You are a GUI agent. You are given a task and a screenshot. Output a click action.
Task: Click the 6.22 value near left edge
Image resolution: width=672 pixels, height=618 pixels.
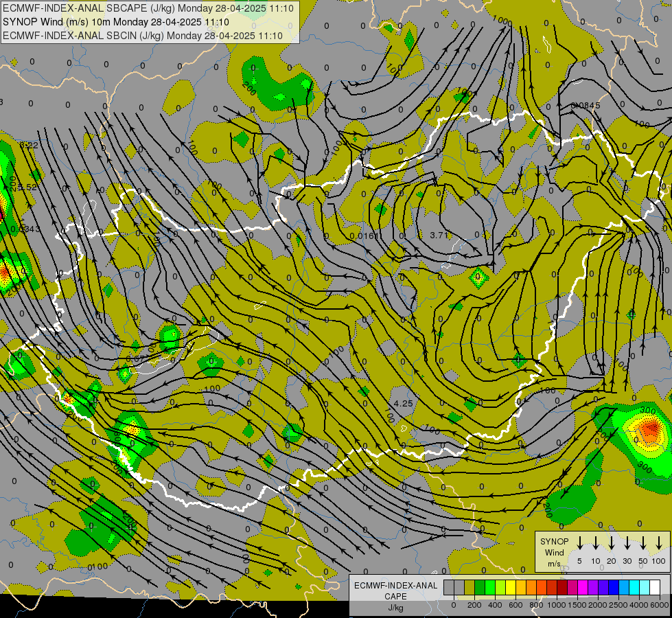tap(29, 146)
